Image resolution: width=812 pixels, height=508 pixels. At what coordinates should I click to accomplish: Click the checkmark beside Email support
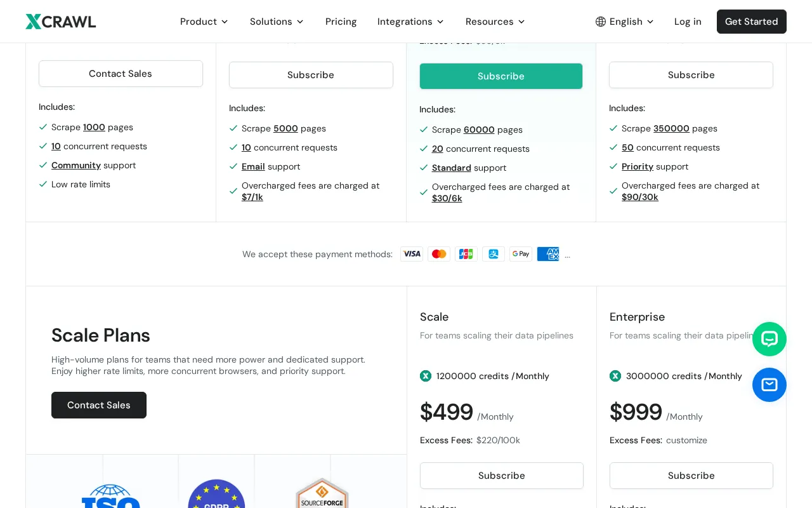click(233, 166)
